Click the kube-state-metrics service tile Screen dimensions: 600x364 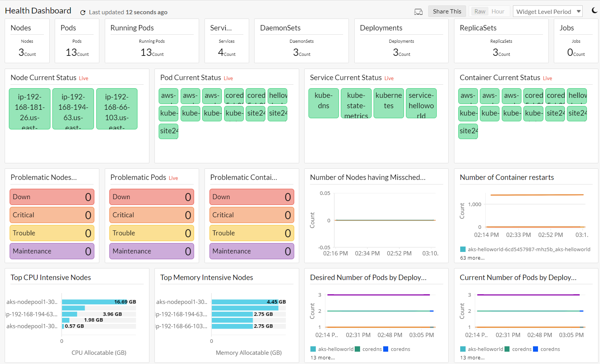[356, 103]
